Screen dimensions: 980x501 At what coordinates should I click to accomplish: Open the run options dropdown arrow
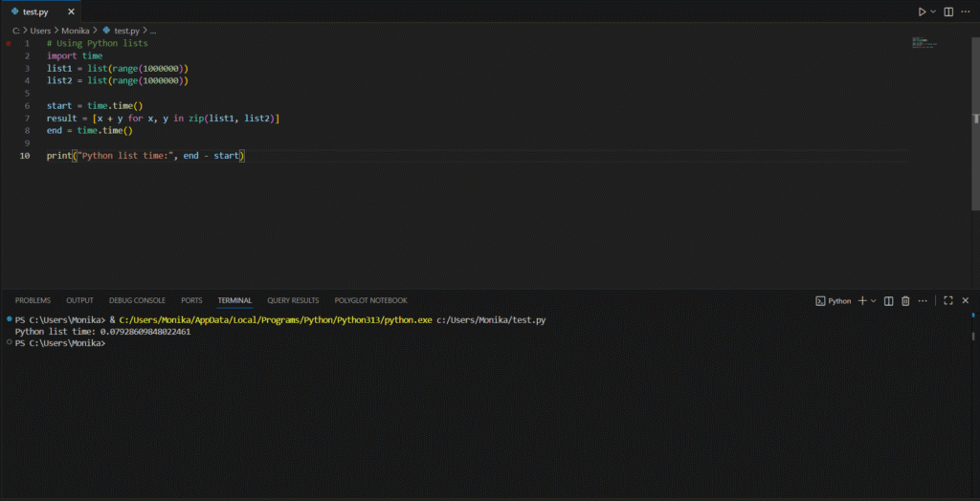[933, 11]
